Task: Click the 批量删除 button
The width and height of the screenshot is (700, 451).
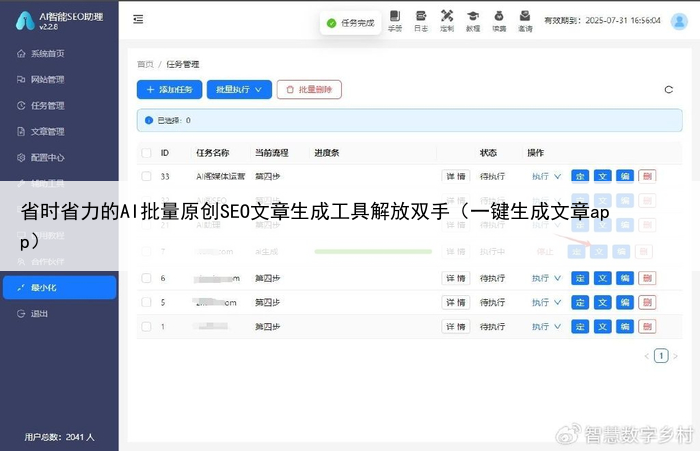Action: click(309, 90)
